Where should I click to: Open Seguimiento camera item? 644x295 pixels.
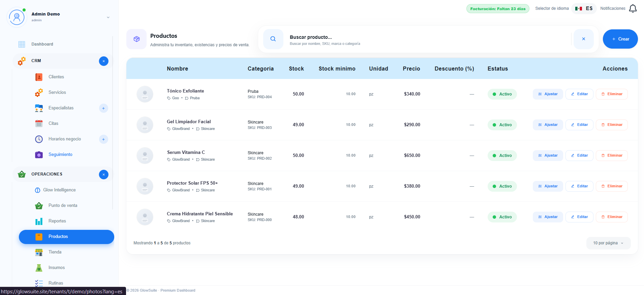click(x=60, y=155)
